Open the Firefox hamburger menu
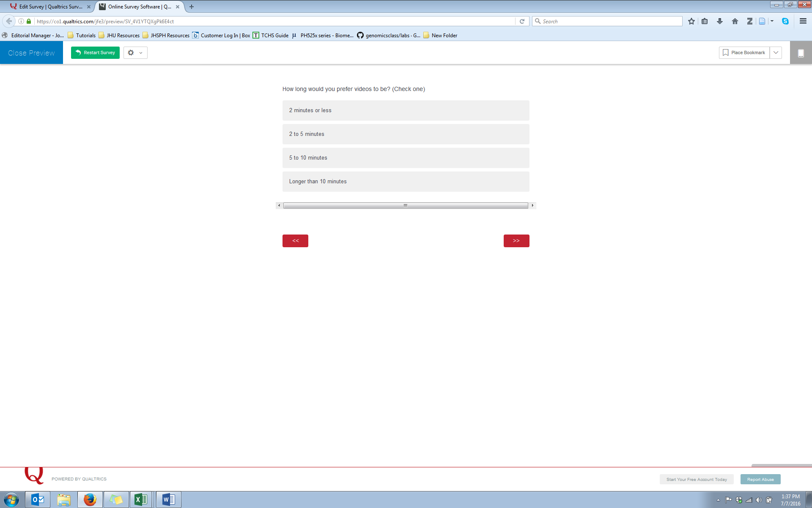Screen dimensions: 812x508 803,21
